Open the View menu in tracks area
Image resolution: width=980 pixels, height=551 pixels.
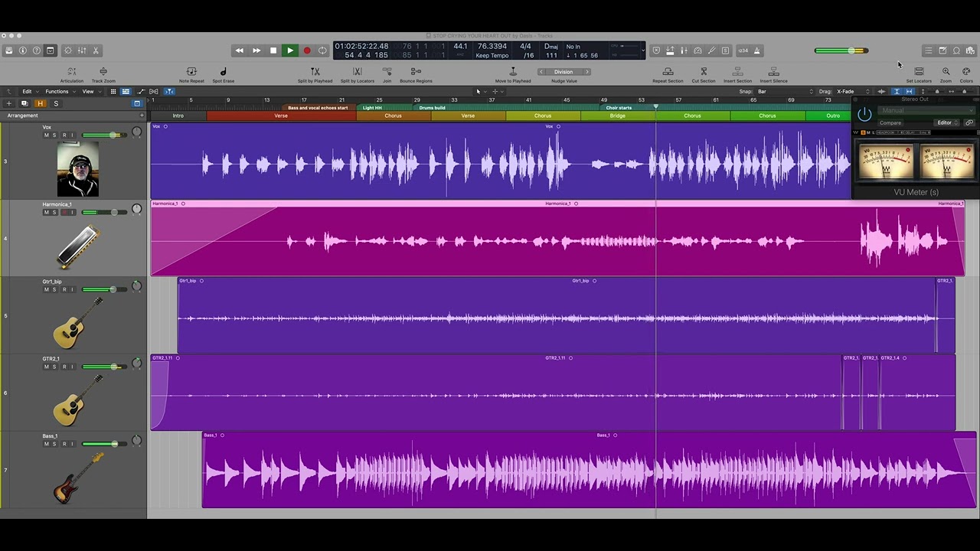coord(90,91)
